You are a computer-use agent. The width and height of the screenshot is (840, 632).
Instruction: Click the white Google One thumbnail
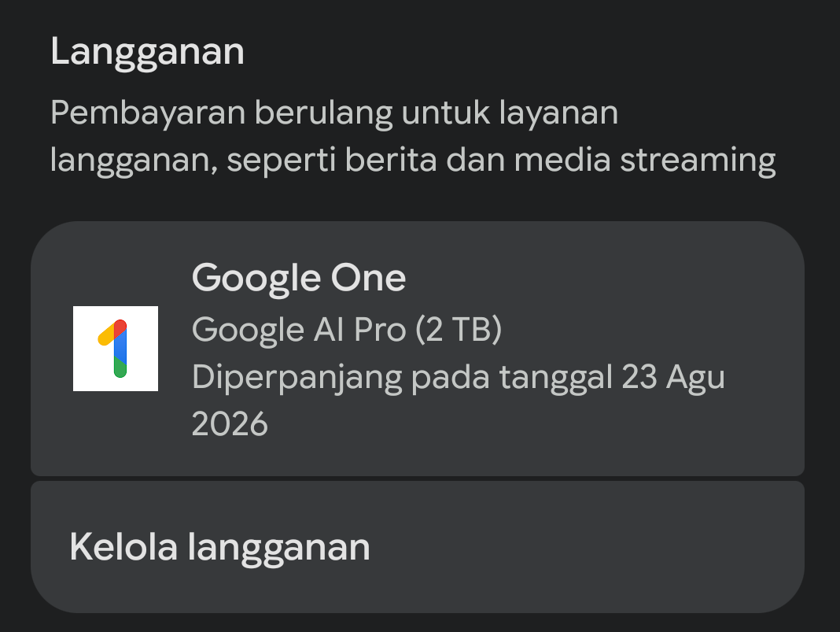click(115, 349)
